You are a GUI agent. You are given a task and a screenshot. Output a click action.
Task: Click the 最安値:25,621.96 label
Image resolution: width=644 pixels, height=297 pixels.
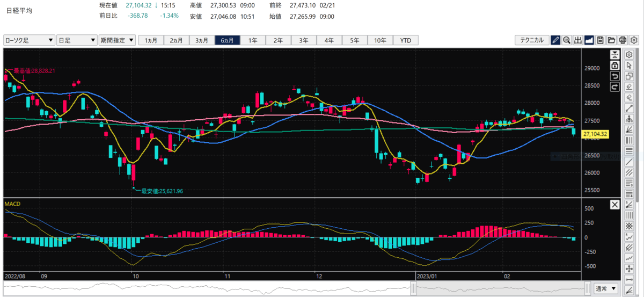coord(162,191)
